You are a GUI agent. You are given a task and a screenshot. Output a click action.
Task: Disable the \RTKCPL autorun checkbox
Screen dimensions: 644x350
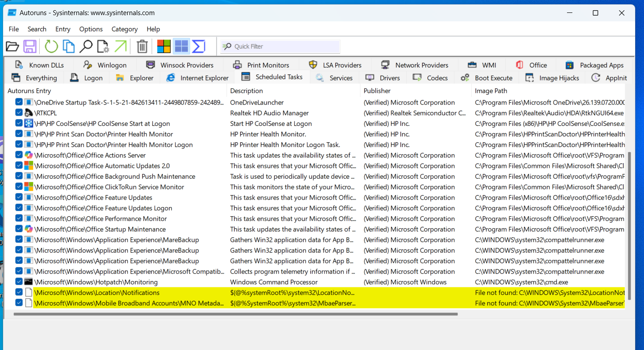coord(19,113)
